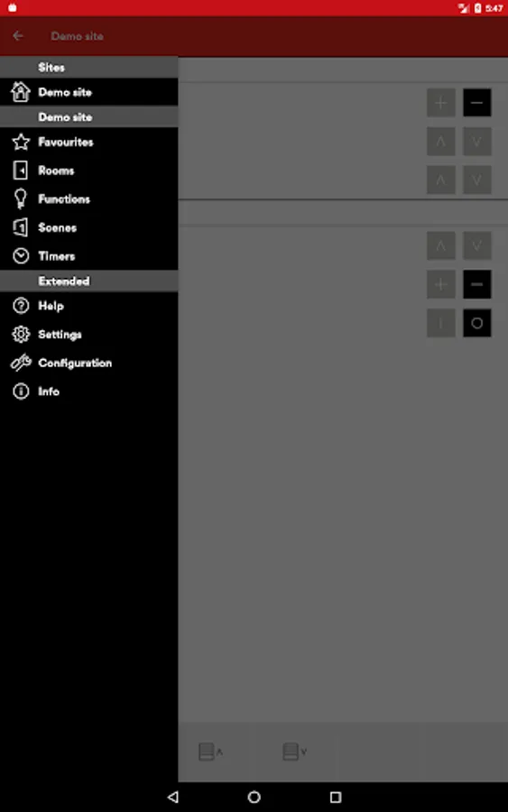Screen dimensions: 508x812
Task: Open Favourites from the side menu
Action: pos(88,142)
